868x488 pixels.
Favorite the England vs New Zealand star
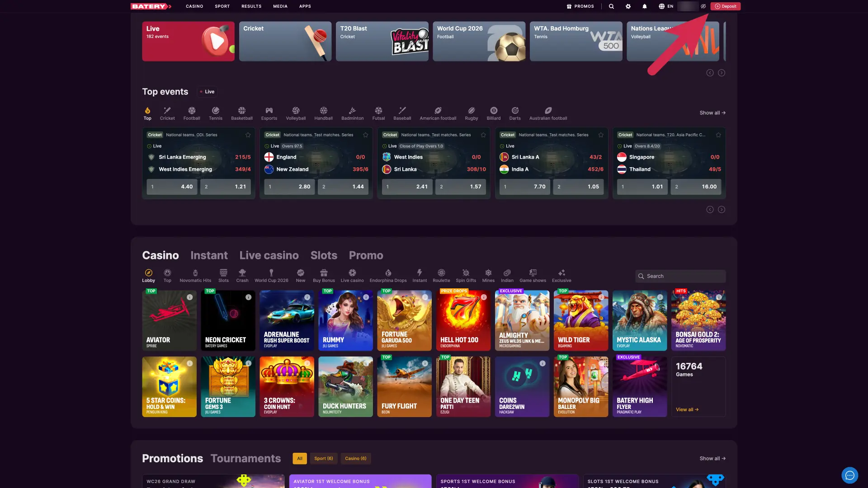pyautogui.click(x=365, y=135)
